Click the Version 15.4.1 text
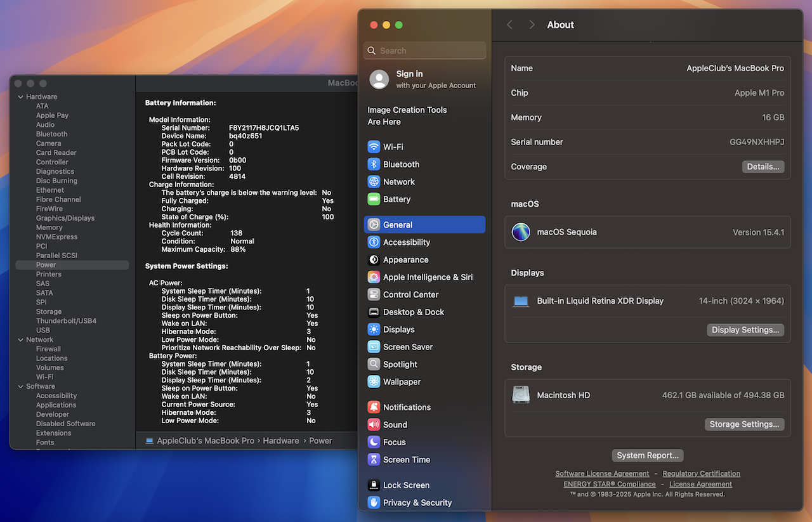 click(x=758, y=232)
